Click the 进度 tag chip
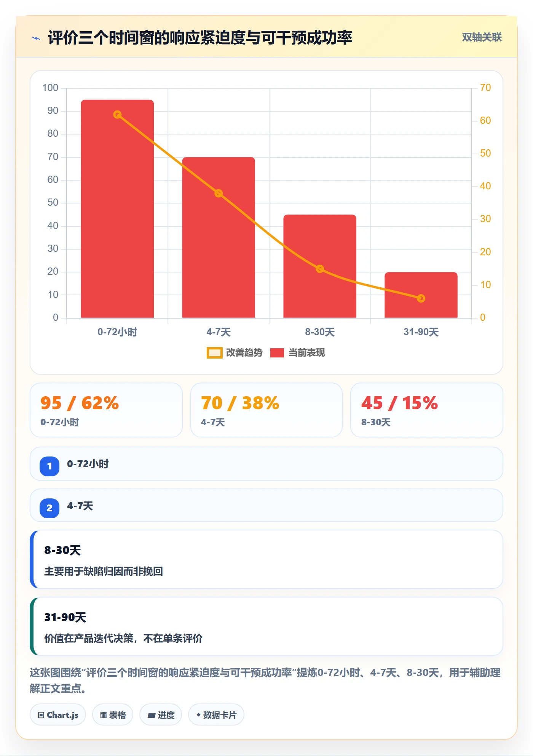This screenshot has height=756, width=533. (161, 715)
